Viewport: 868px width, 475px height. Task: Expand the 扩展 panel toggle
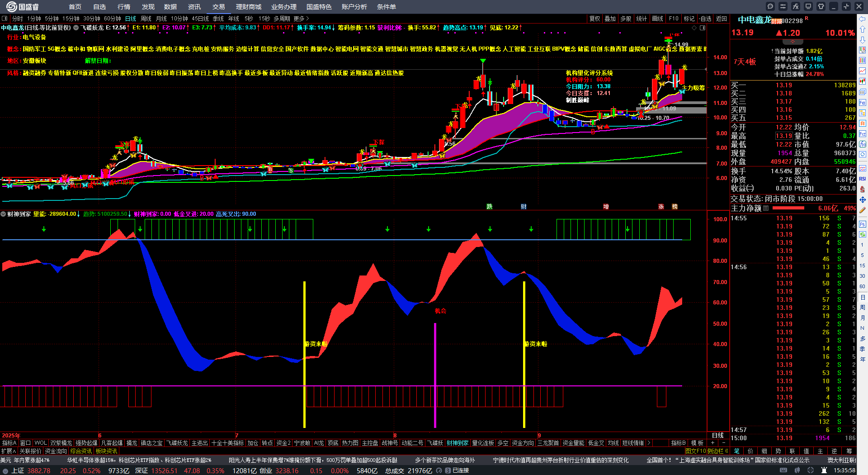pyautogui.click(x=8, y=451)
